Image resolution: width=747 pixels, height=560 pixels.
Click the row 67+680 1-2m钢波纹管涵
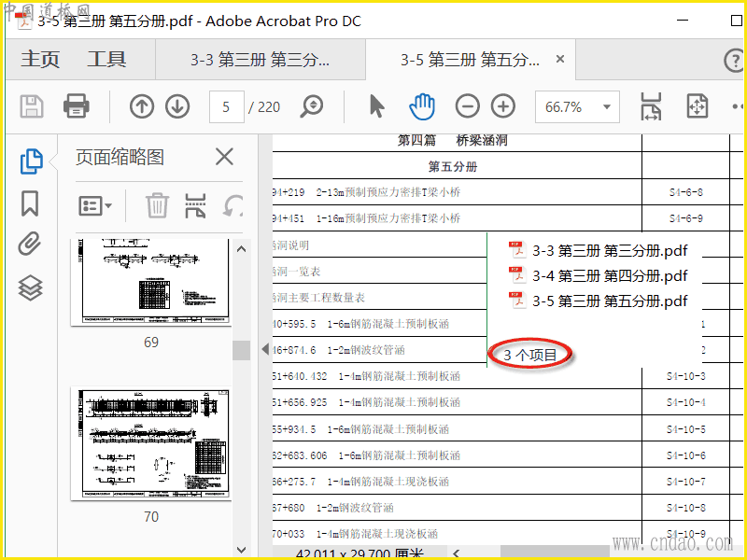tap(458, 508)
